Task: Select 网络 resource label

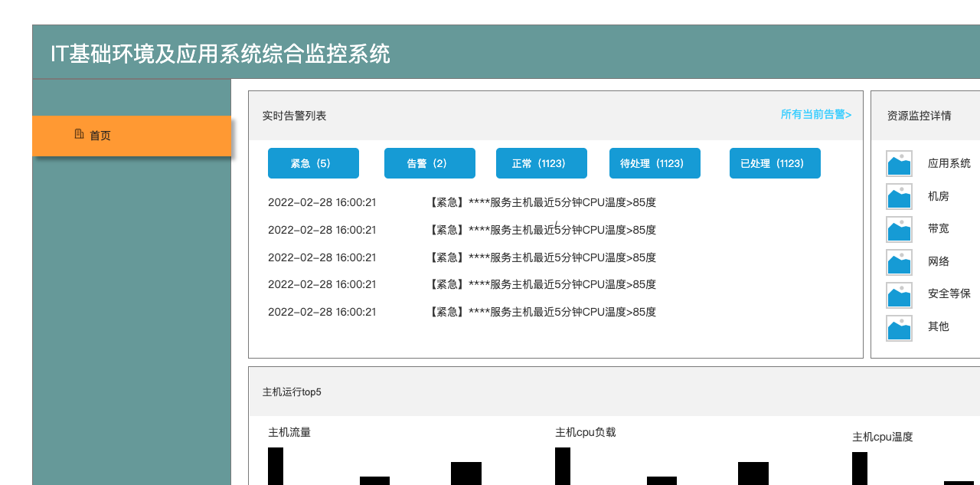Action: click(939, 261)
